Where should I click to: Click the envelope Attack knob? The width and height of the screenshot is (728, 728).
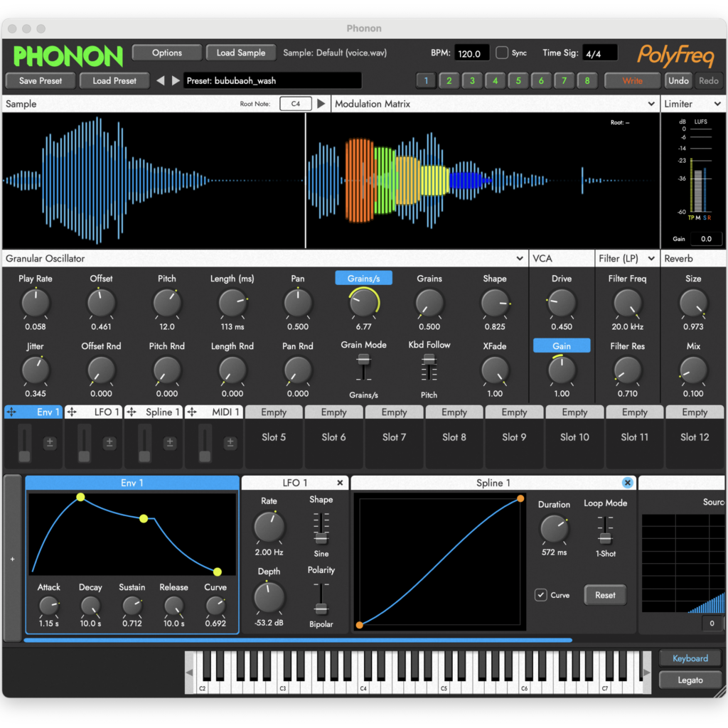(x=48, y=606)
